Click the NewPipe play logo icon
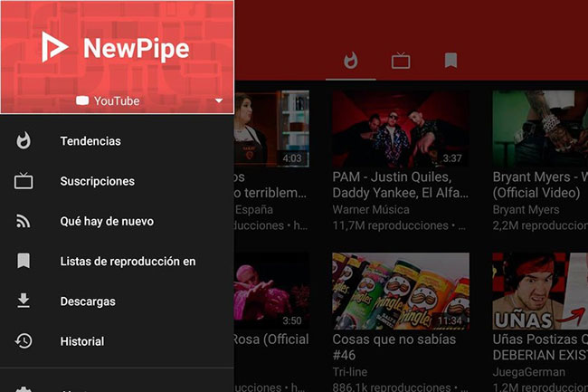The width and height of the screenshot is (588, 392). pyautogui.click(x=55, y=47)
